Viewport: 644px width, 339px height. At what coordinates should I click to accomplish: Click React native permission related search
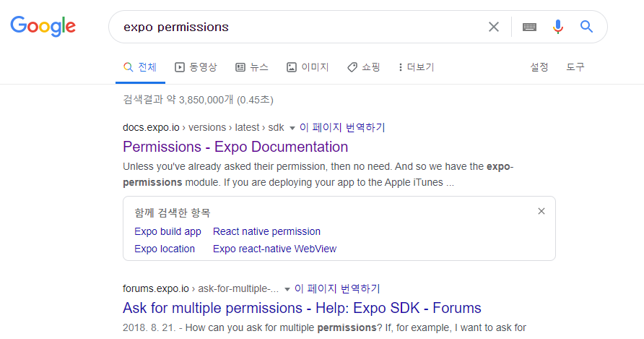pyautogui.click(x=266, y=231)
